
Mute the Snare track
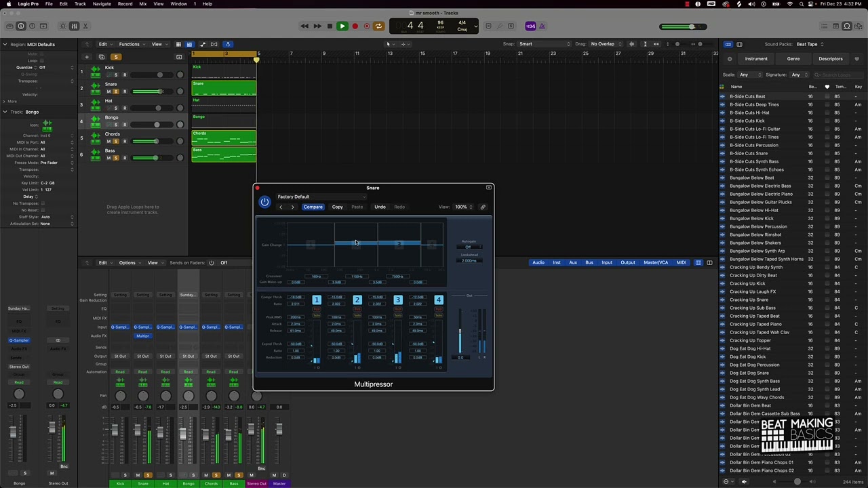tap(108, 91)
